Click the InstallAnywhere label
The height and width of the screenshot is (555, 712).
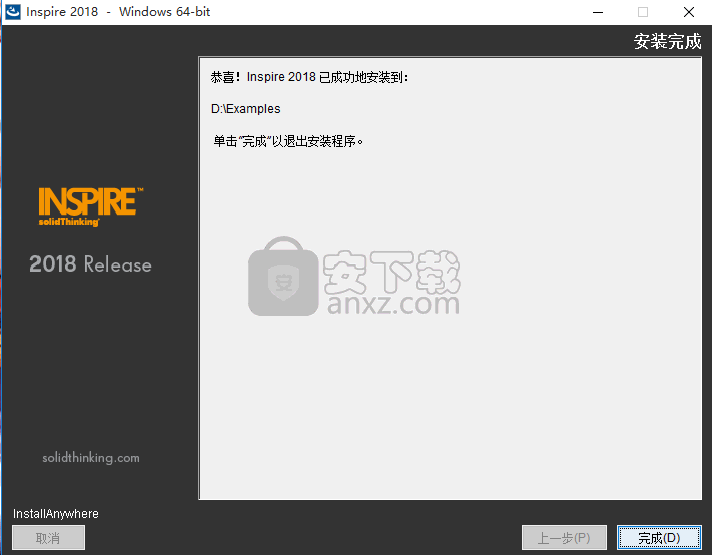(x=55, y=514)
